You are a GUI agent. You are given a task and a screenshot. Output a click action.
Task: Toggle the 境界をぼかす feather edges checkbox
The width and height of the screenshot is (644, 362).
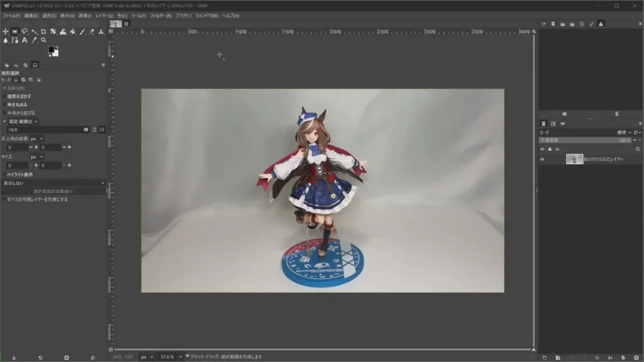point(4,96)
